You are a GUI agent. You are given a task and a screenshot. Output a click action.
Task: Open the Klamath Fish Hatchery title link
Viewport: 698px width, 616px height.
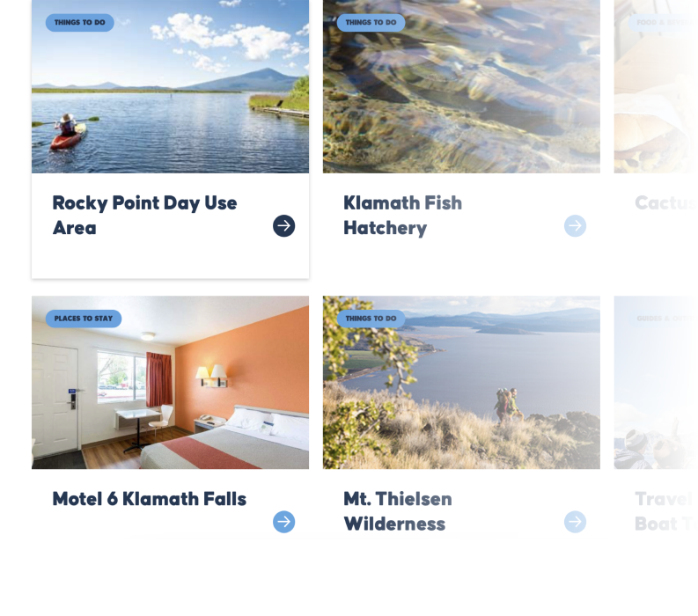tap(403, 216)
